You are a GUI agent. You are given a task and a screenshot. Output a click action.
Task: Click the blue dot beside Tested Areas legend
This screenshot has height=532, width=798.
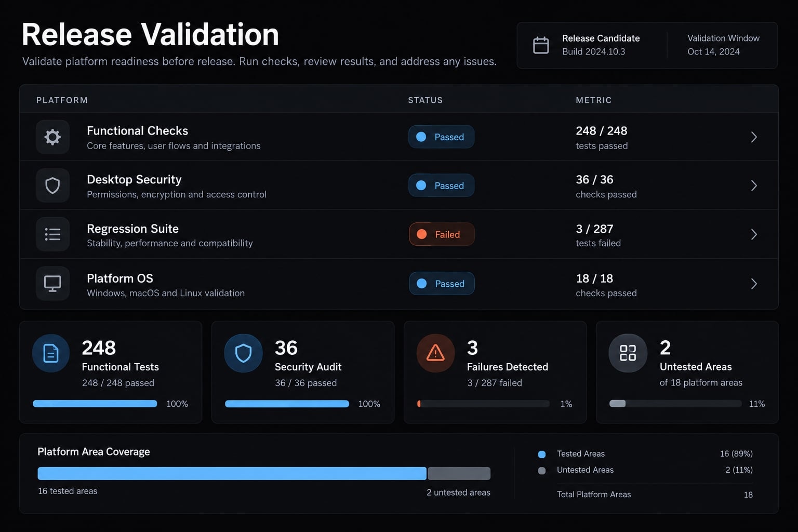coord(542,455)
